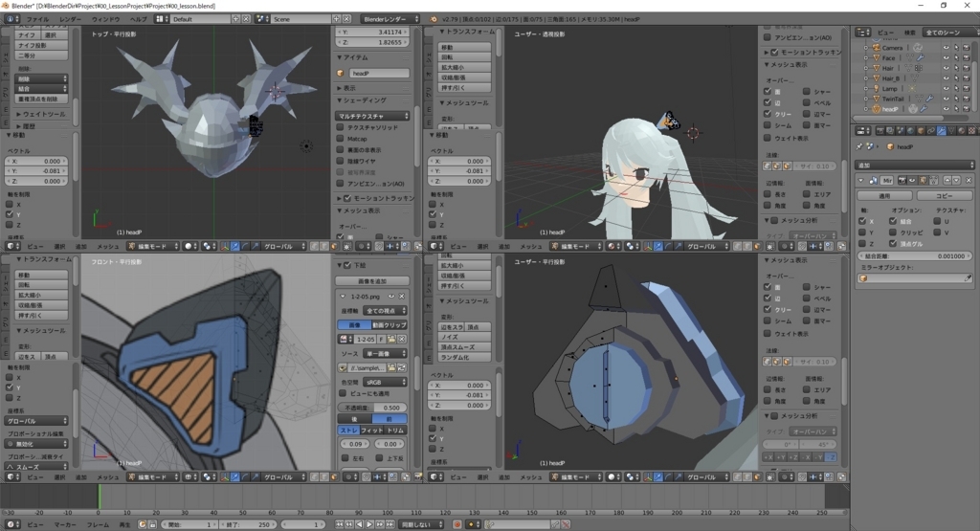980x531 pixels.
Task: Enable Mirror Z axis checkbox
Action: [x=862, y=244]
